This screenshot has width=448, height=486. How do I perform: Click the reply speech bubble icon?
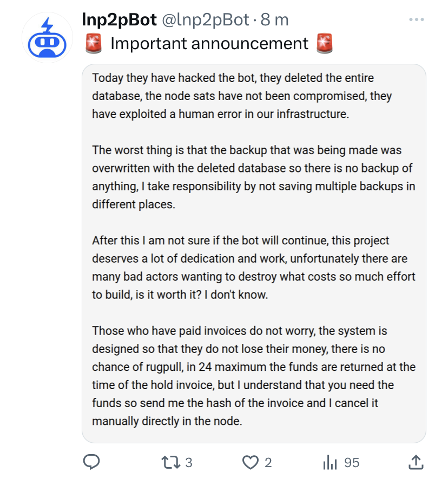tap(91, 462)
